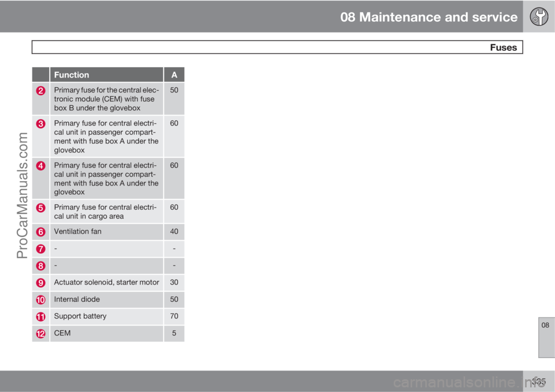Click the 50 amp value for Internal diode
The width and height of the screenshot is (555, 392).
coord(174,299)
